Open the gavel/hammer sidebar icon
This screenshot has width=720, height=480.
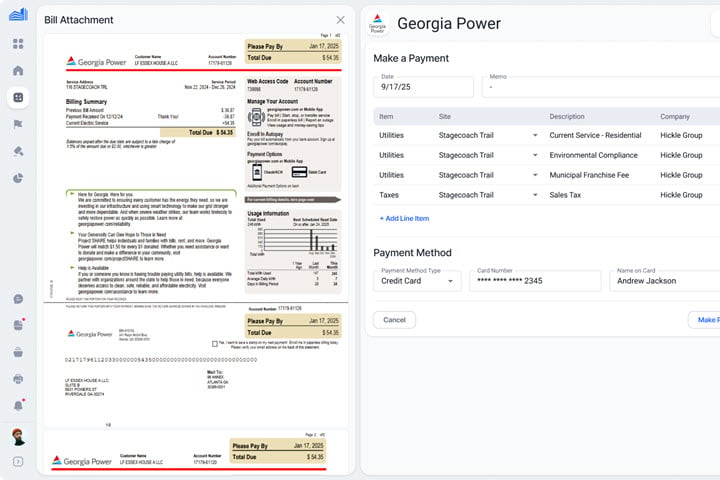point(18,151)
